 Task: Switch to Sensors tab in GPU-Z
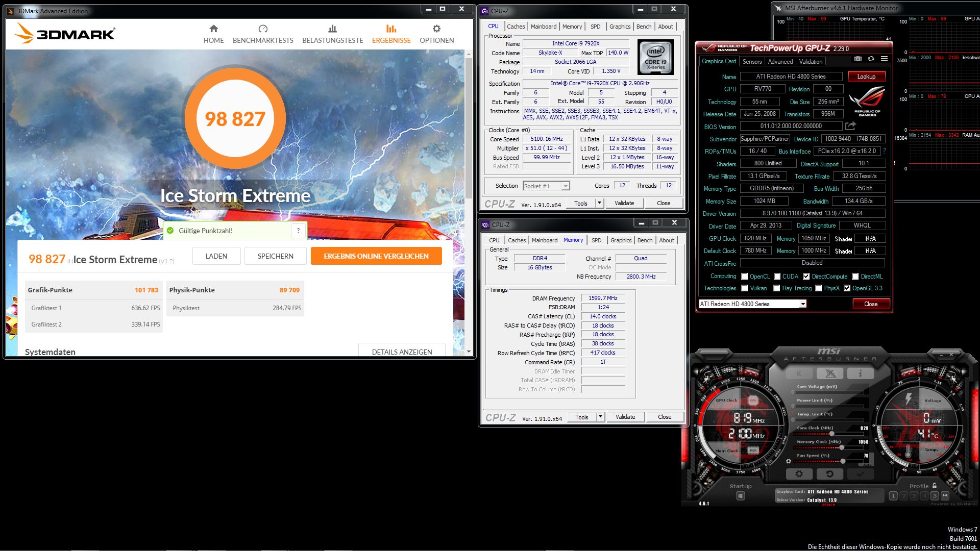pos(752,62)
